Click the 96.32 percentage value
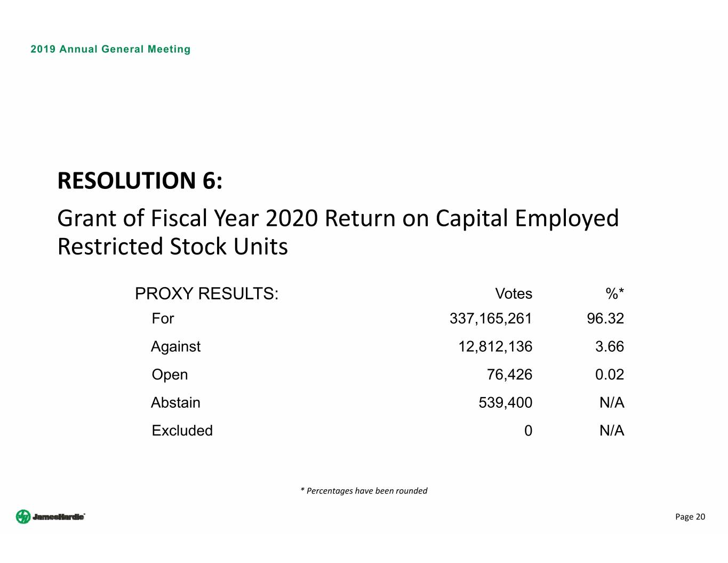728x563 pixels. 605,319
